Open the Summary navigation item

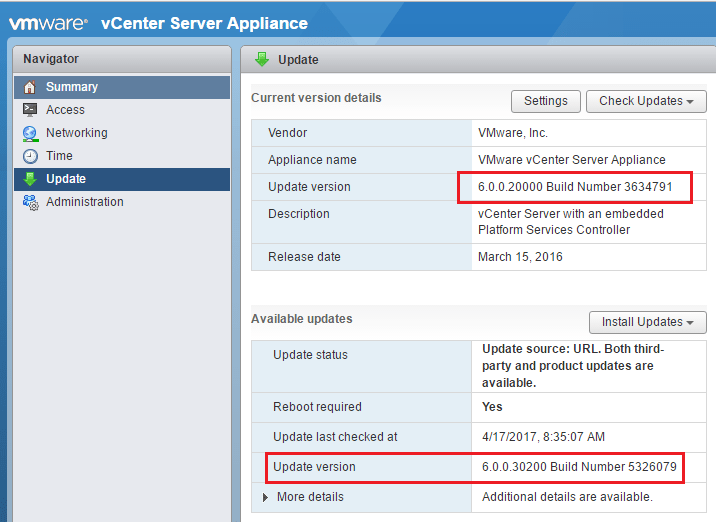point(72,87)
